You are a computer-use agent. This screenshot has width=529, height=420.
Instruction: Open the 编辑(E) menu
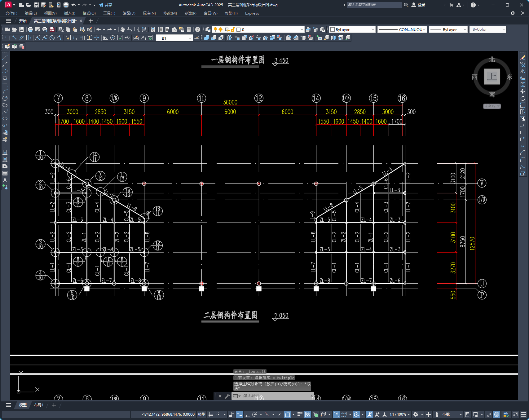click(x=31, y=13)
